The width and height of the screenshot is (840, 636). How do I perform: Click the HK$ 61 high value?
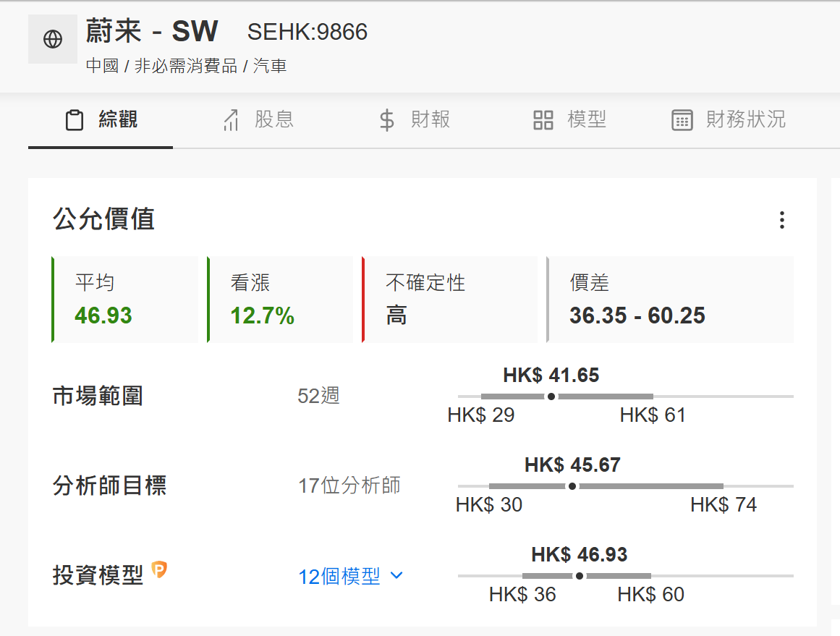(653, 415)
